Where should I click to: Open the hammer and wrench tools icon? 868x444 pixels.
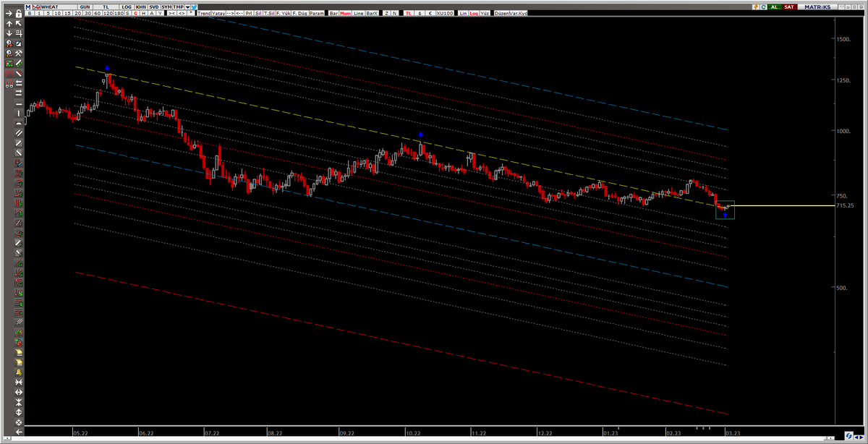(19, 53)
